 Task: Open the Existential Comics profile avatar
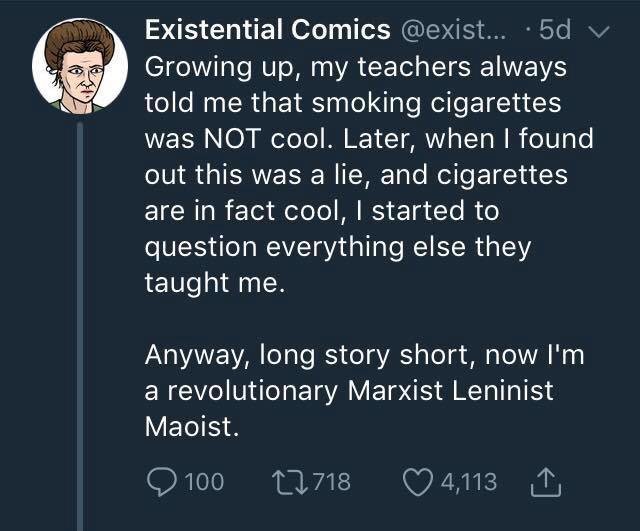[80, 67]
